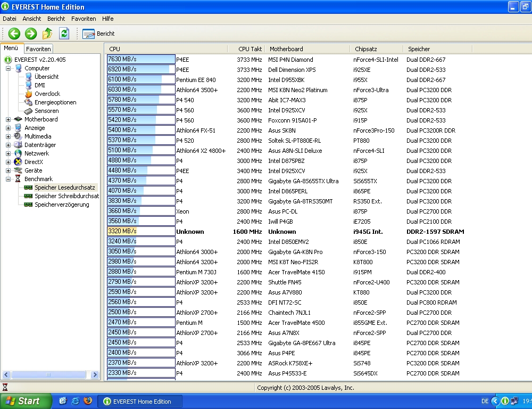532x409 pixels.
Task: Collapse the Benchmark tree node
Action: (8, 179)
